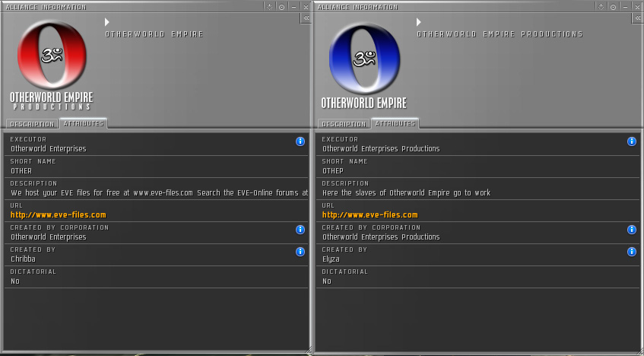
Task: Click the pin icon in left window header
Action: (269, 7)
